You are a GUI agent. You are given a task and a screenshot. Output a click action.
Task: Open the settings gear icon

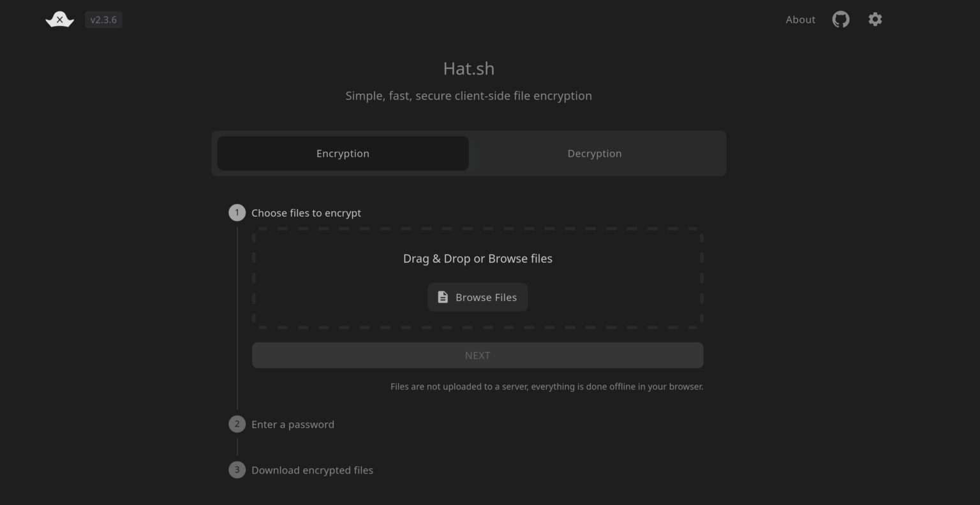pyautogui.click(x=875, y=19)
